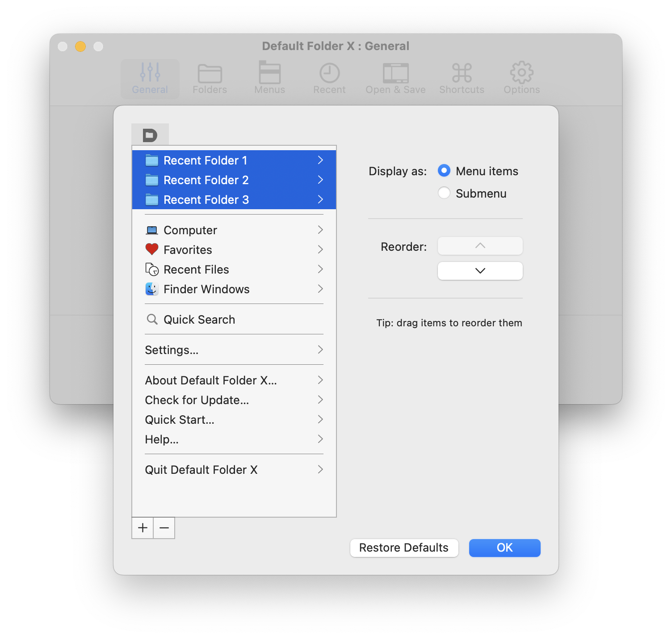Select the 'Quick Start…' row

[234, 419]
